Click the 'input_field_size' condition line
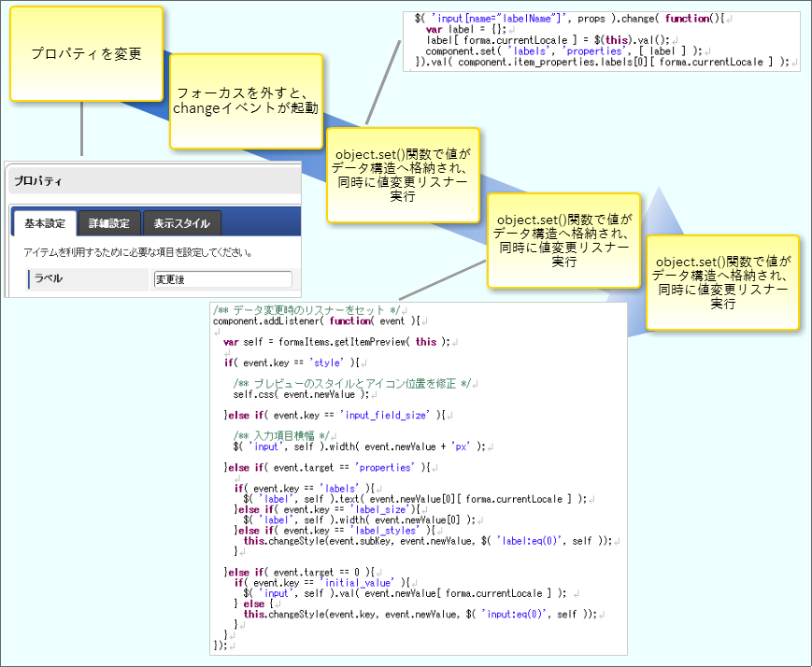 tap(335, 414)
